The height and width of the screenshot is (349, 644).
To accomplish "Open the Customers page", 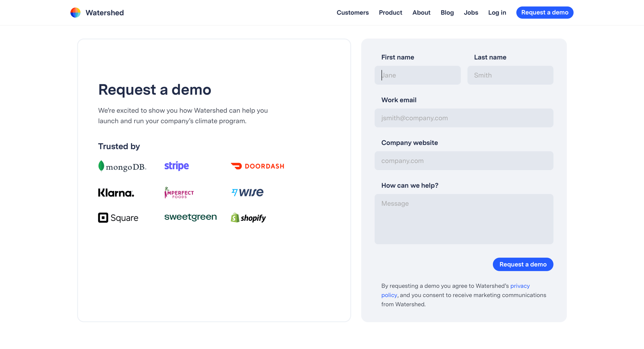I will tap(353, 12).
